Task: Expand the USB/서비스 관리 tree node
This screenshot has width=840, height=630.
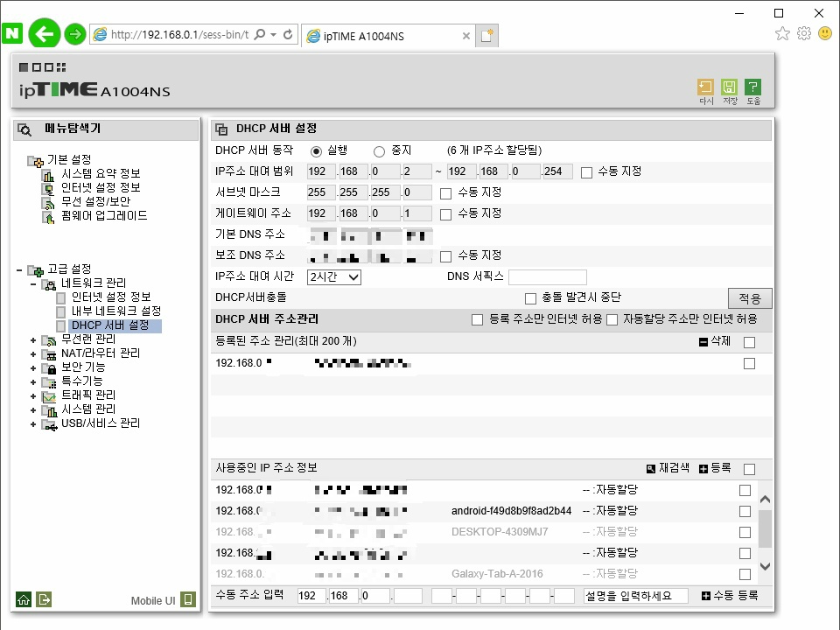Action: click(x=33, y=424)
